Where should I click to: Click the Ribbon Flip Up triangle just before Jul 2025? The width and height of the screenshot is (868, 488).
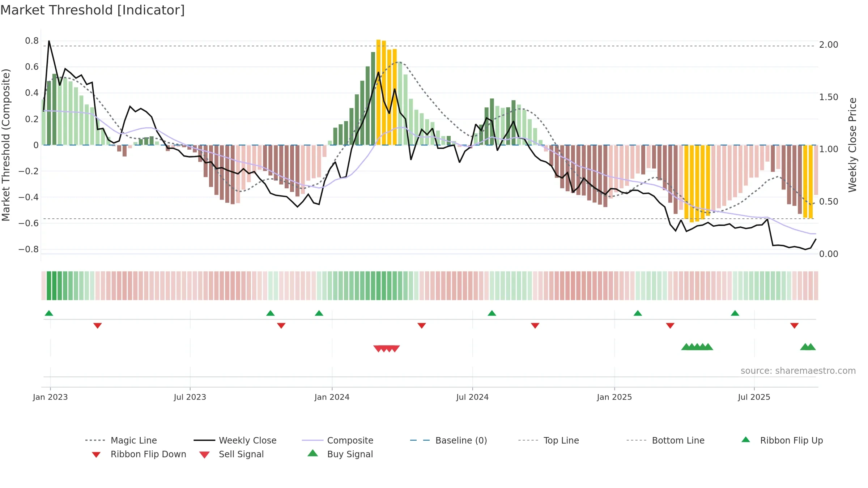(x=735, y=313)
